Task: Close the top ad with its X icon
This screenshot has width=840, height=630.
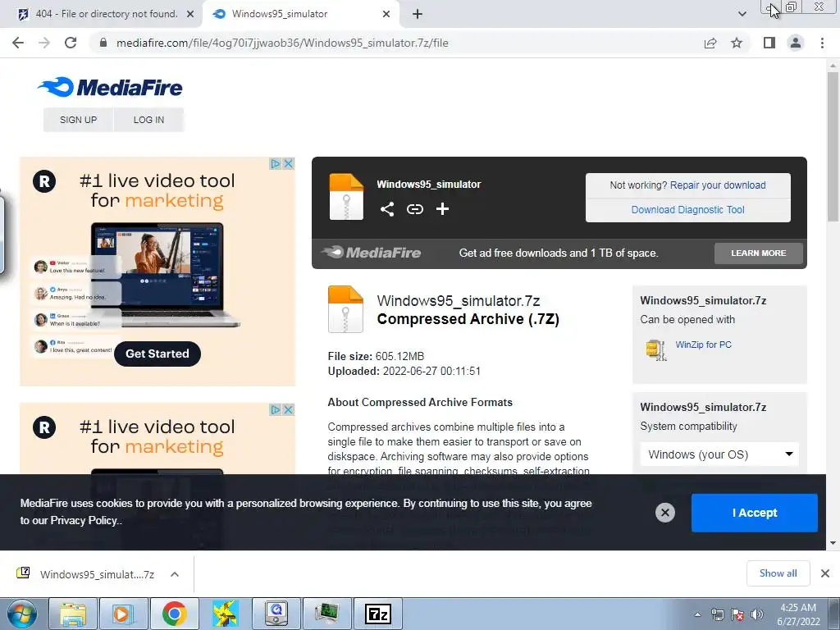Action: click(288, 163)
